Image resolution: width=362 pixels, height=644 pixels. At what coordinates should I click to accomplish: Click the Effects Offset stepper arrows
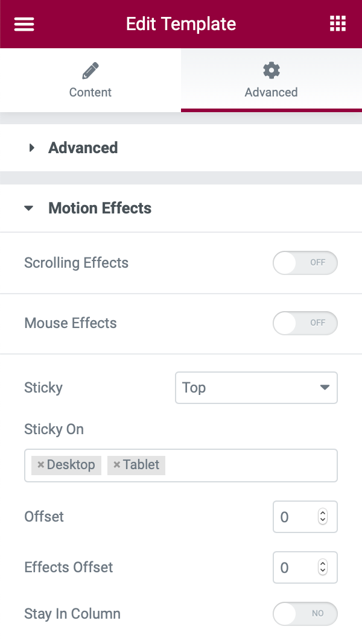[323, 567]
